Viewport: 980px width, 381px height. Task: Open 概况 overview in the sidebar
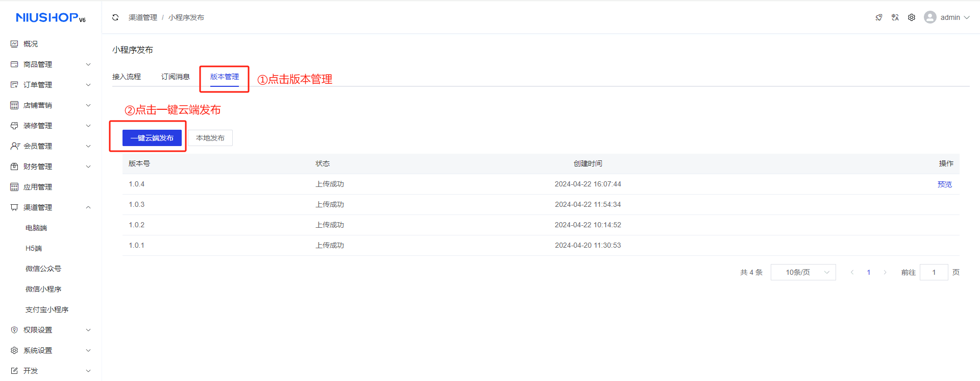31,44
